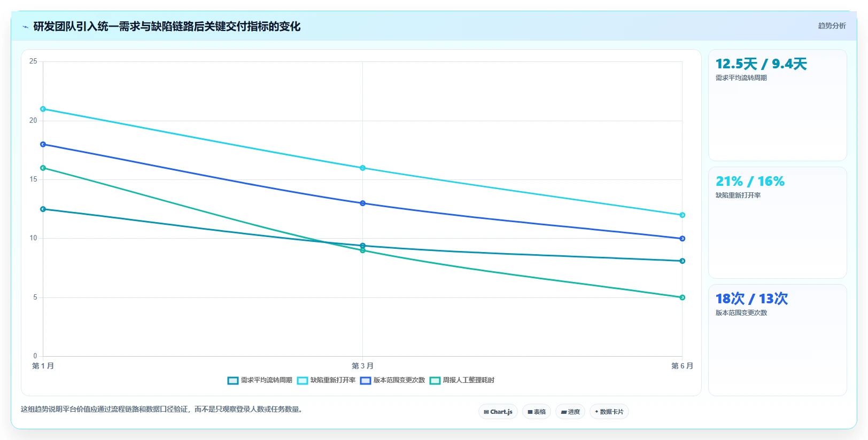Image resolution: width=868 pixels, height=440 pixels.
Task: Click the y-axis label 25
Action: pos(33,61)
